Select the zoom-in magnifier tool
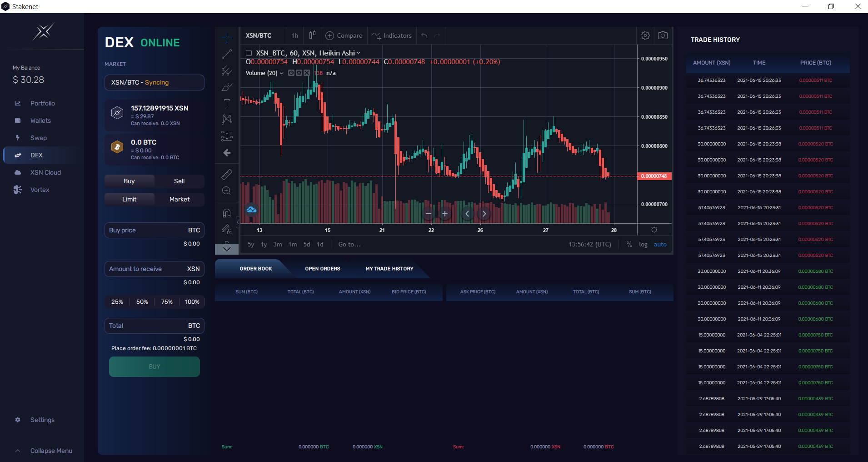The width and height of the screenshot is (868, 462). (x=227, y=191)
